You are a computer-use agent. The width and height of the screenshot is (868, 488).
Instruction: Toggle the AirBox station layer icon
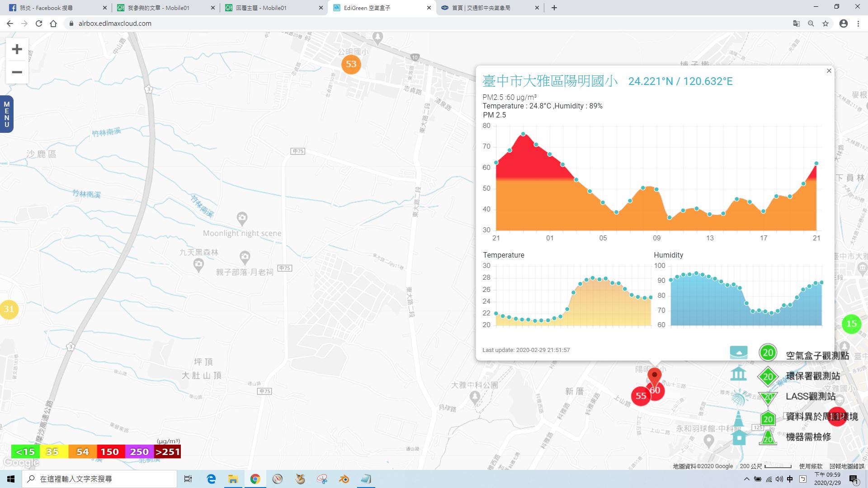tap(739, 352)
